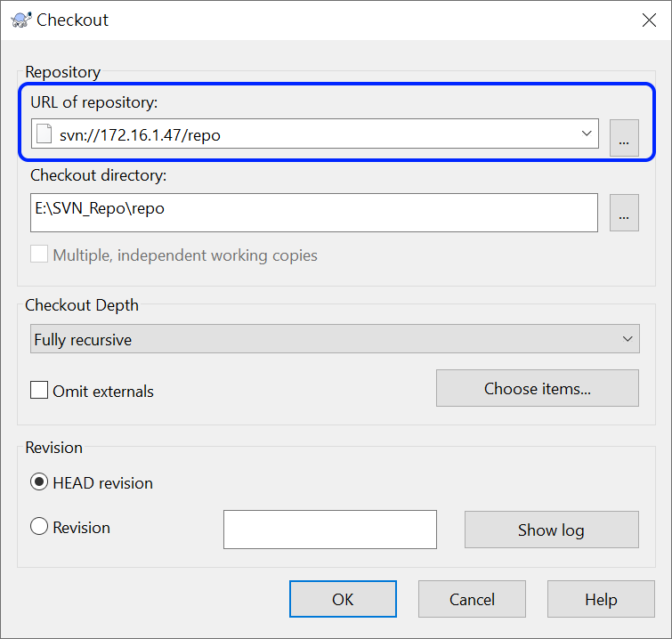The width and height of the screenshot is (672, 639).
Task: Click the file icon beside repository URL
Action: [x=45, y=133]
